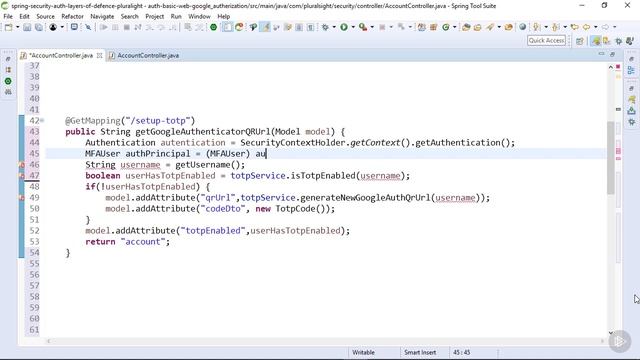The height and width of the screenshot is (360, 640).
Task: Click the Previous Annotation arrow icon
Action: tap(556, 27)
